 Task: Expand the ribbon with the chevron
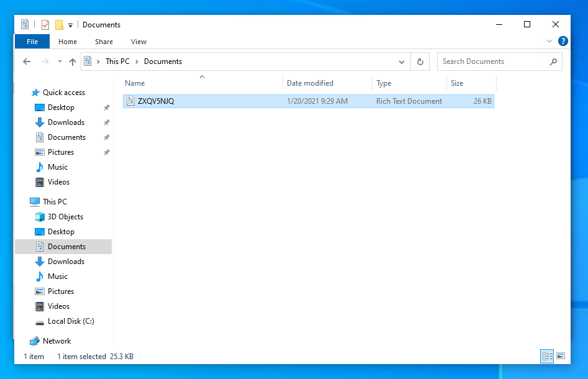(549, 41)
